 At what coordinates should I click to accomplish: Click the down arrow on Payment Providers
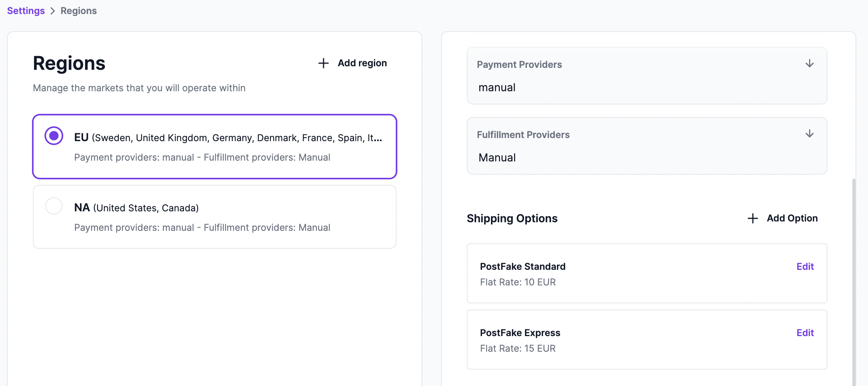pyautogui.click(x=810, y=64)
